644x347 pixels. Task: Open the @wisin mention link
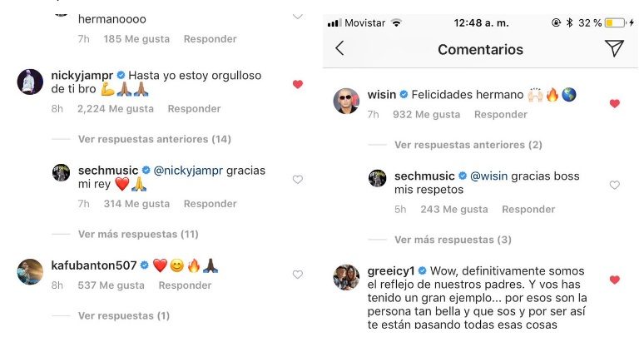[x=491, y=176]
